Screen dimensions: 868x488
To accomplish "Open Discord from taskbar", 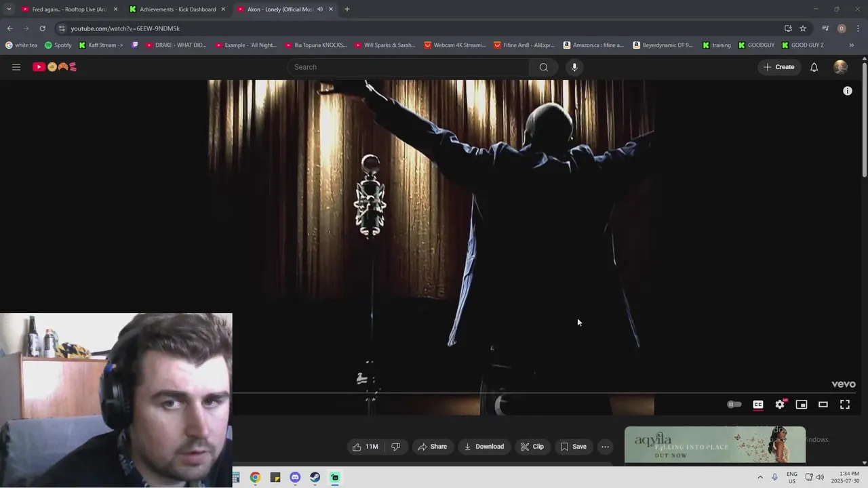I will [x=295, y=477].
